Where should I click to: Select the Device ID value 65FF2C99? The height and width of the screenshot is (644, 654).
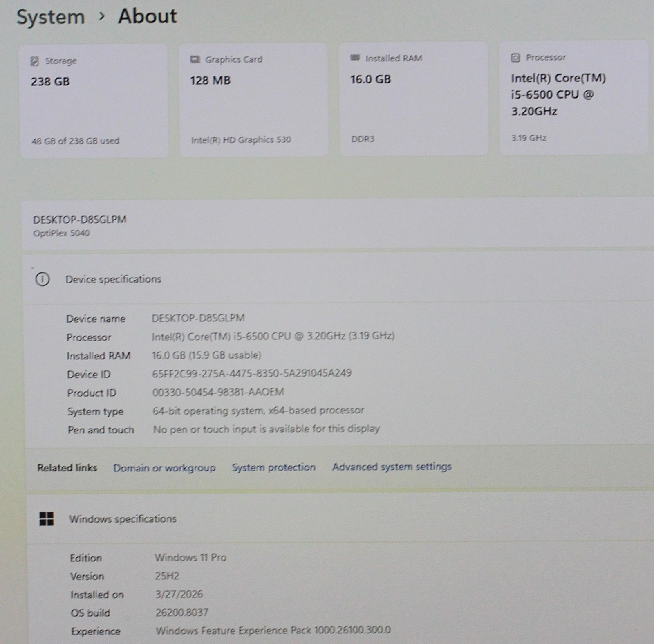tap(252, 373)
